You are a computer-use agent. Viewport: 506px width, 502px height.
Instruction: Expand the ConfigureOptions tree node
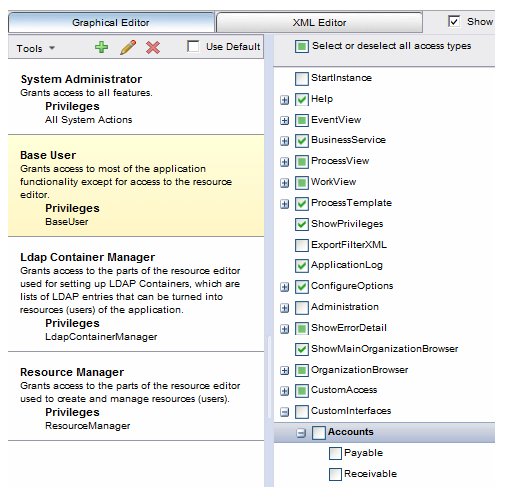[x=284, y=287]
